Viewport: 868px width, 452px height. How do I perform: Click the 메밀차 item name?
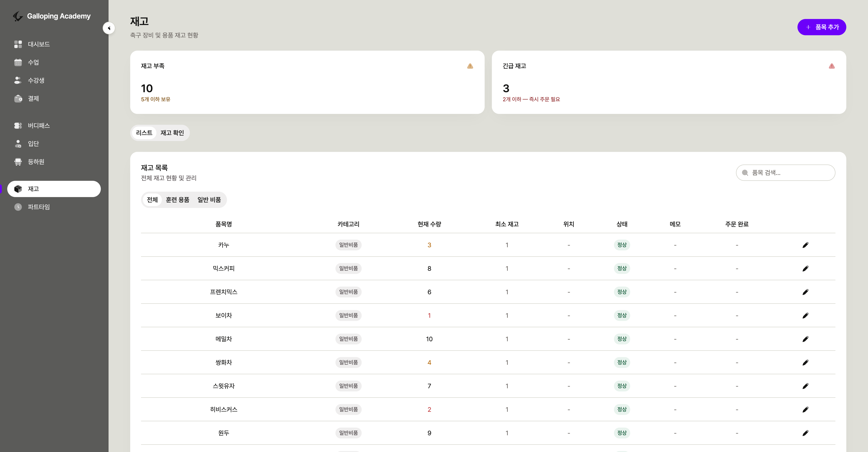coord(224,339)
